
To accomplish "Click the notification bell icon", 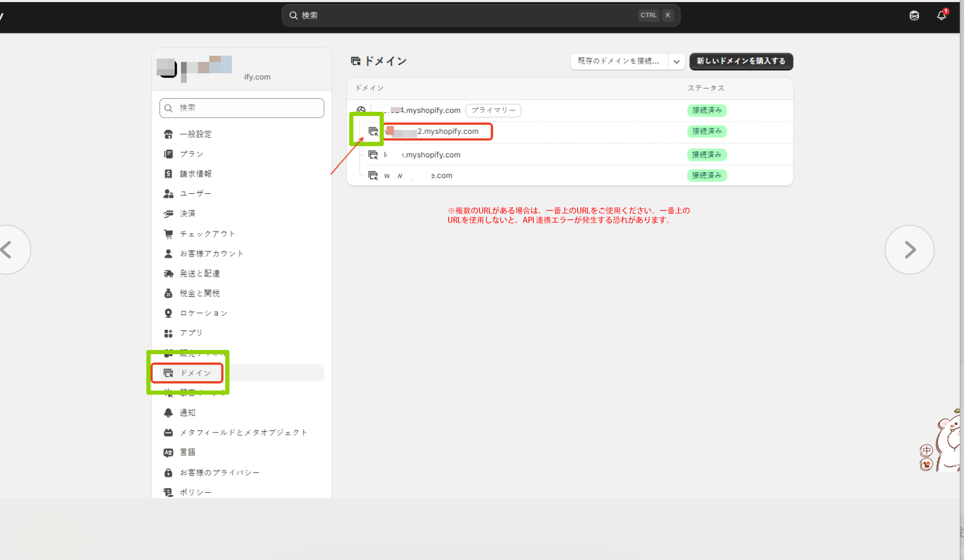I will (942, 15).
